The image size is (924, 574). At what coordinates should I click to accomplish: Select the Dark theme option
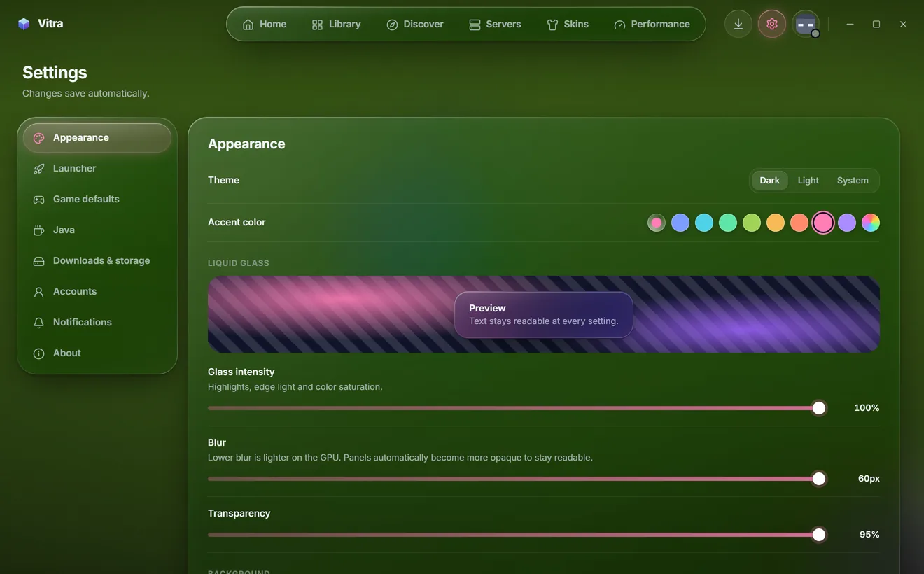tap(769, 180)
